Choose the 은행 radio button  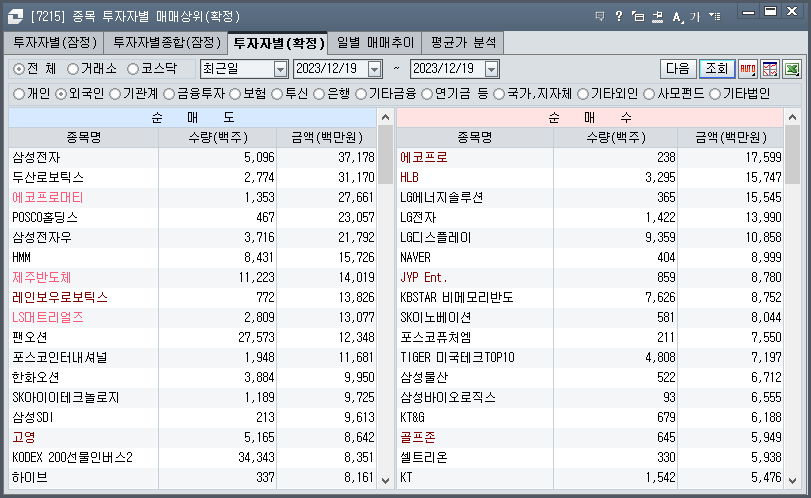point(319,94)
